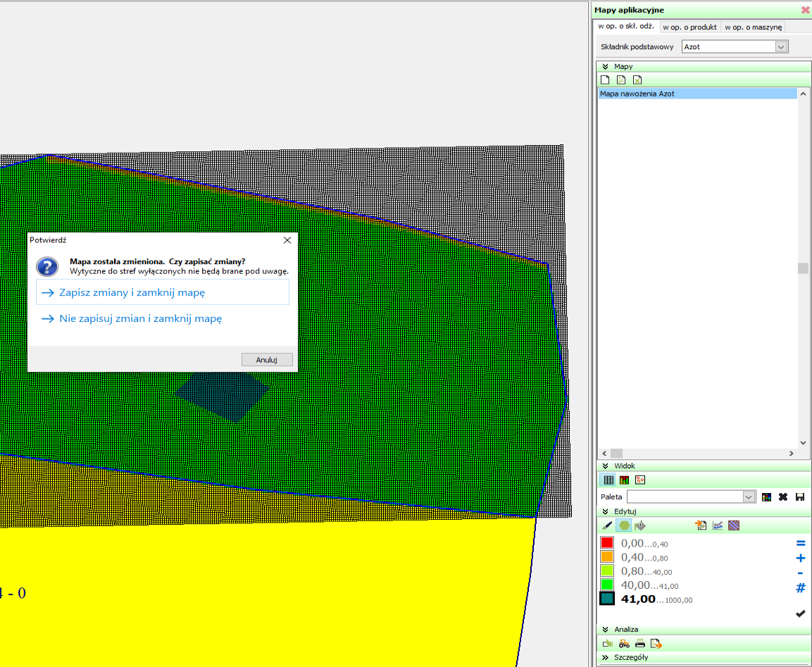812x667 pixels.
Task: Click the blue equals sign button
Action: [801, 543]
